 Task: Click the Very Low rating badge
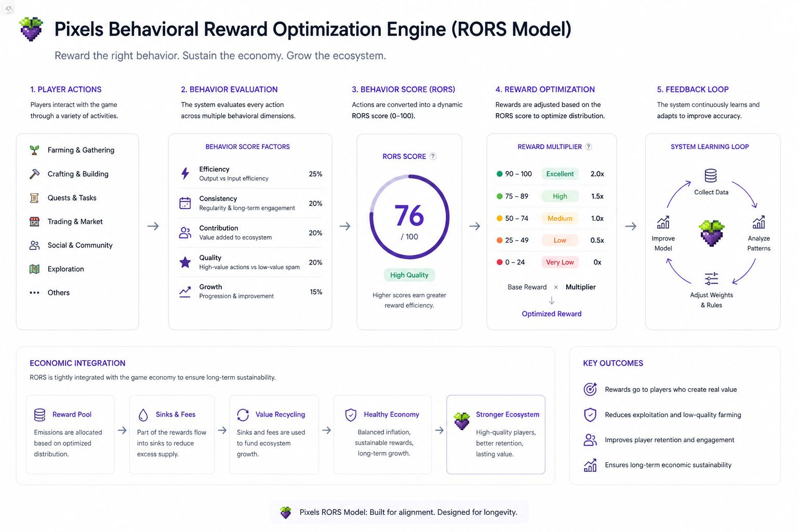(x=560, y=262)
